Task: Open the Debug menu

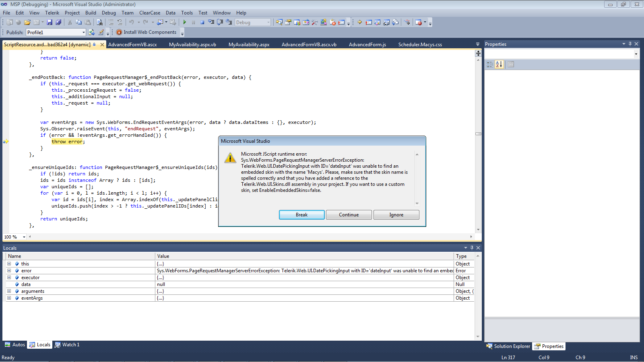Action: click(x=109, y=13)
